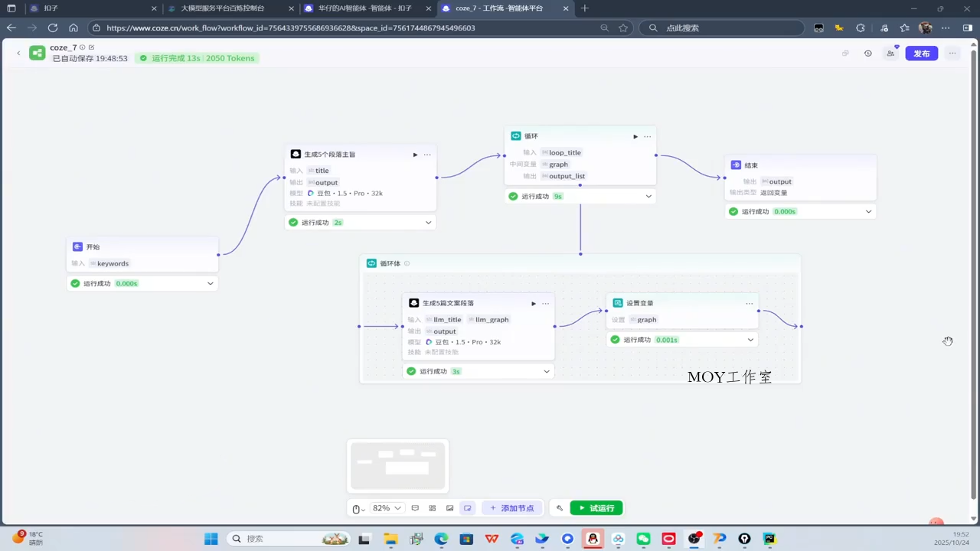Click the edit icon next to coze_7 title
This screenshot has width=980, height=551.
(91, 47)
